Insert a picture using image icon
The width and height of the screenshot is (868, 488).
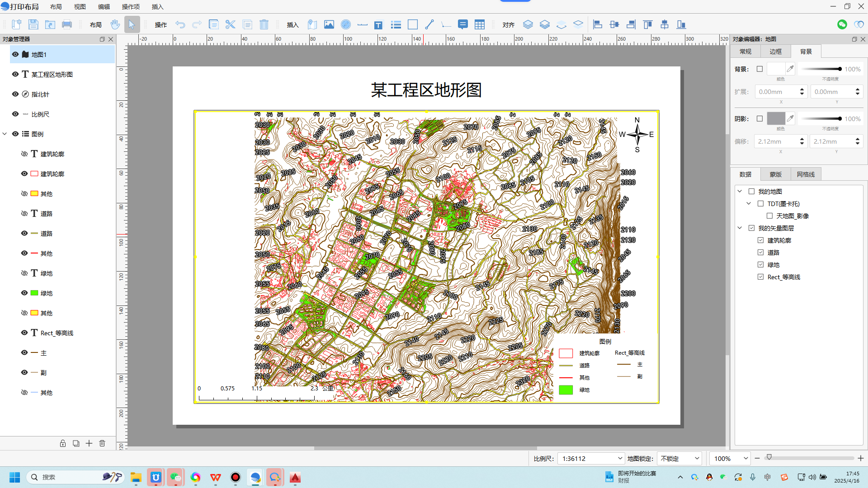pos(329,24)
